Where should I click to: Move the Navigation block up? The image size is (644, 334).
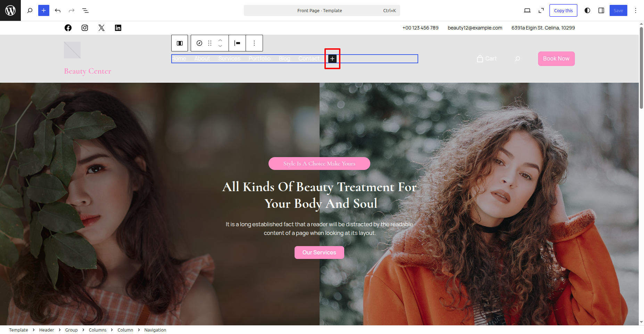(x=220, y=40)
